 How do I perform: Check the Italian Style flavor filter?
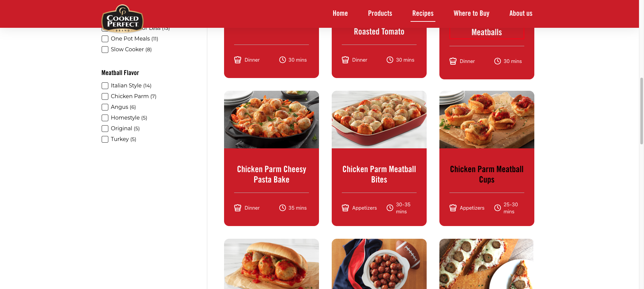click(x=105, y=86)
